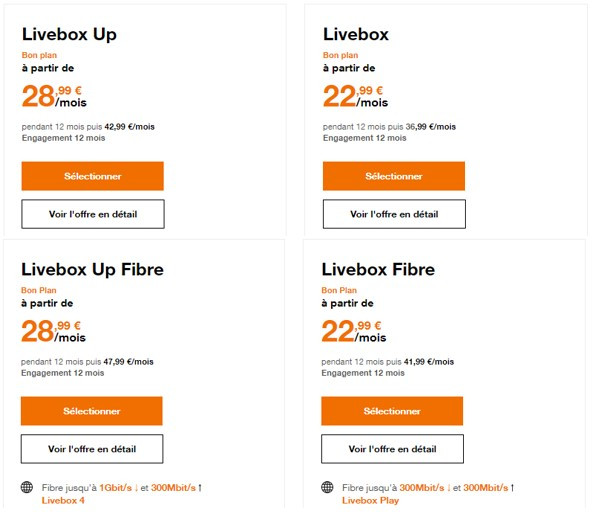Click 'Bon plan' label under Livebox Up

pyautogui.click(x=39, y=55)
